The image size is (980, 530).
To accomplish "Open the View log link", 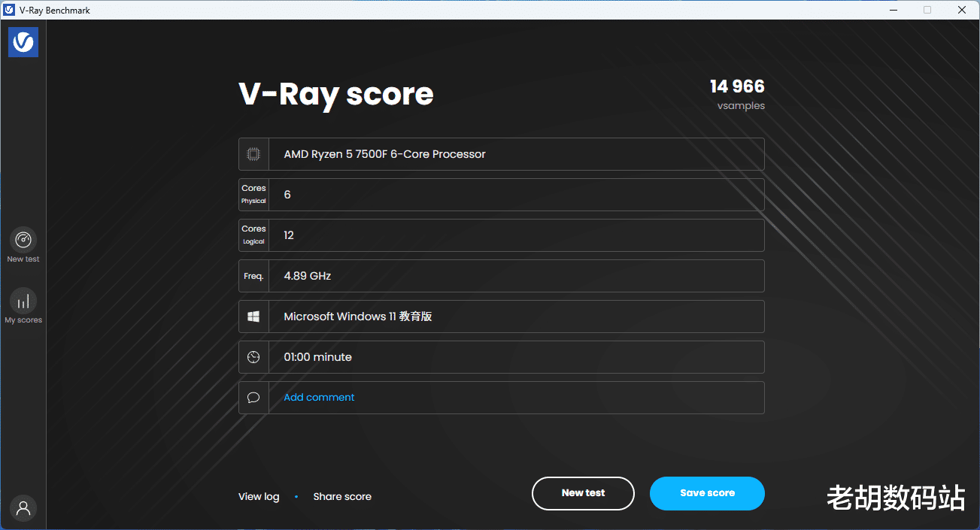I will click(259, 496).
